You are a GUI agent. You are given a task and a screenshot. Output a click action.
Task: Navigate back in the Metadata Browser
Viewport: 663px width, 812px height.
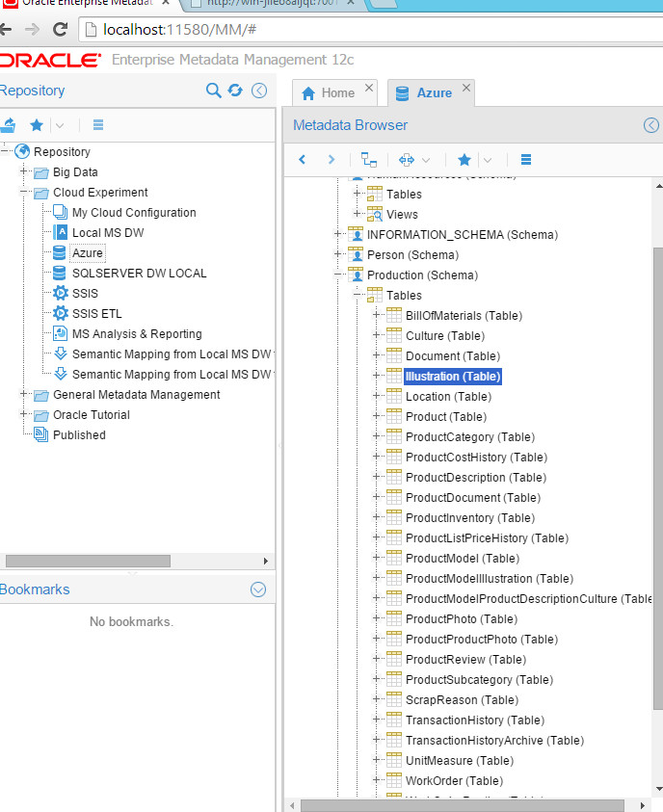tap(303, 160)
